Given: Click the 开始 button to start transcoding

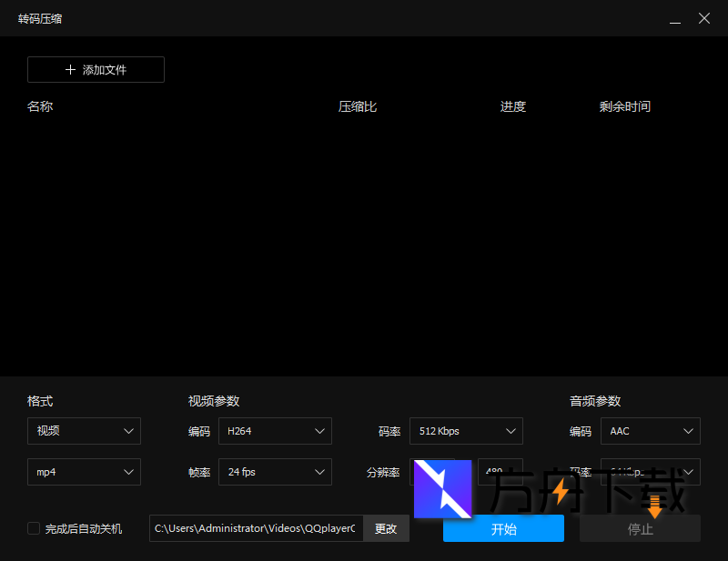Looking at the screenshot, I should [x=503, y=528].
